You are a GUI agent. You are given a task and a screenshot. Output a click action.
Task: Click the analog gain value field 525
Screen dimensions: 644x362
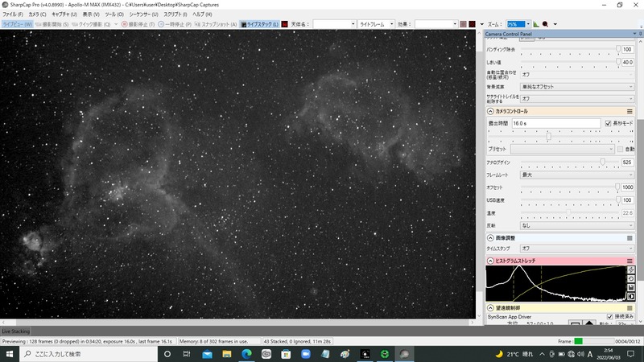pos(628,162)
